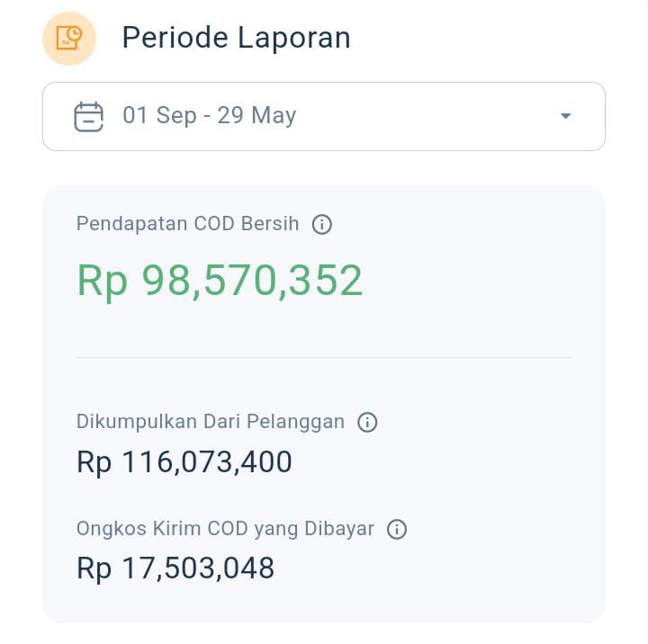This screenshot has height=644, width=648.
Task: Click the orange Periode Laporan report icon
Action: point(69,39)
